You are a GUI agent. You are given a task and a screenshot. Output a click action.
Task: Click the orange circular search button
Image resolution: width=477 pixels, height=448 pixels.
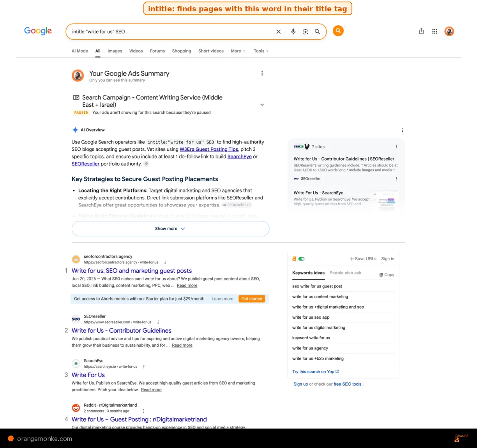[338, 30]
